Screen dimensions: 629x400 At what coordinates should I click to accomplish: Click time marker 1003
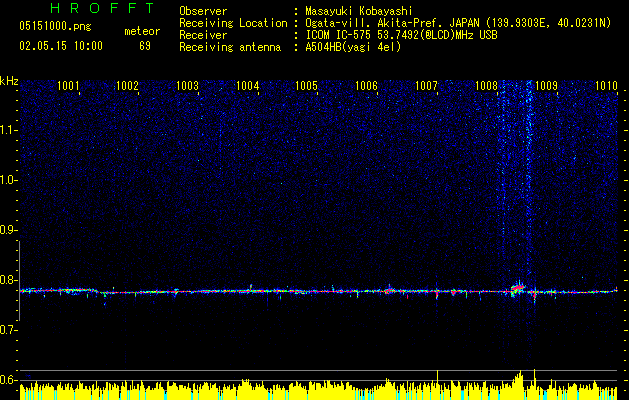tap(187, 86)
